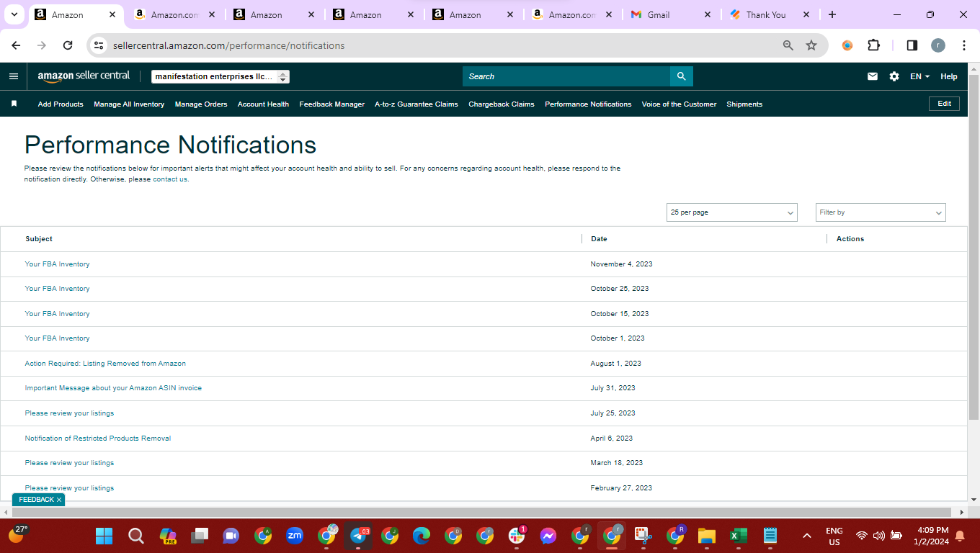Open Telegram from the taskbar
This screenshot has height=553, width=980.
pos(358,536)
